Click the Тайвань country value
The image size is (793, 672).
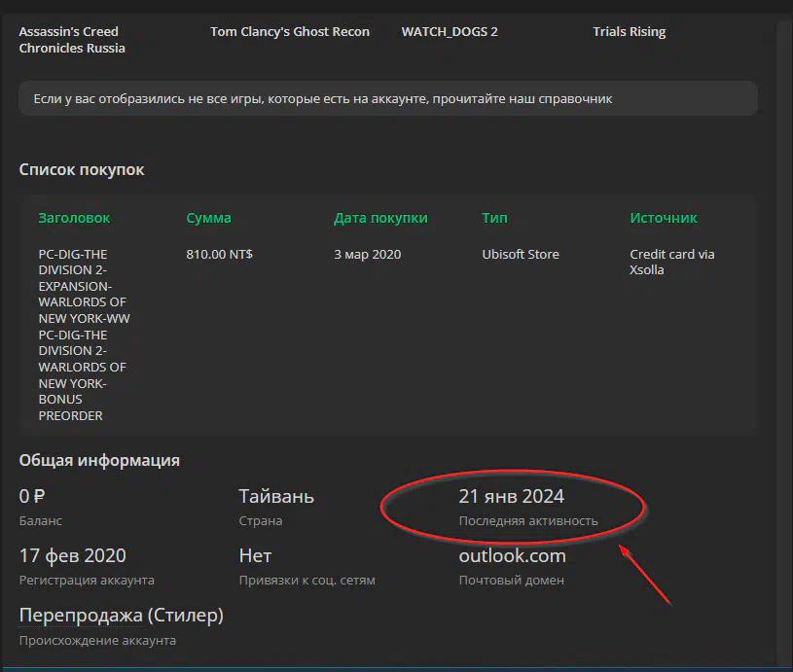coord(276,496)
